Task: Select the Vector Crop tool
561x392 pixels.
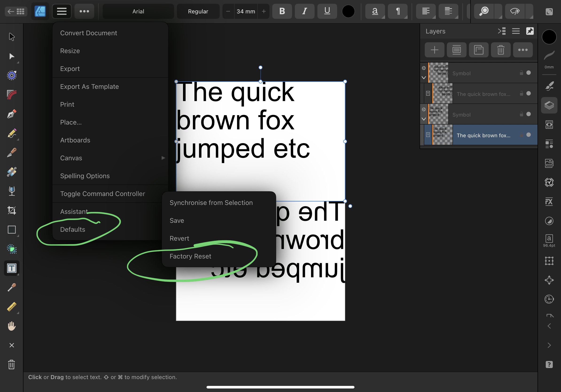Action: [12, 210]
